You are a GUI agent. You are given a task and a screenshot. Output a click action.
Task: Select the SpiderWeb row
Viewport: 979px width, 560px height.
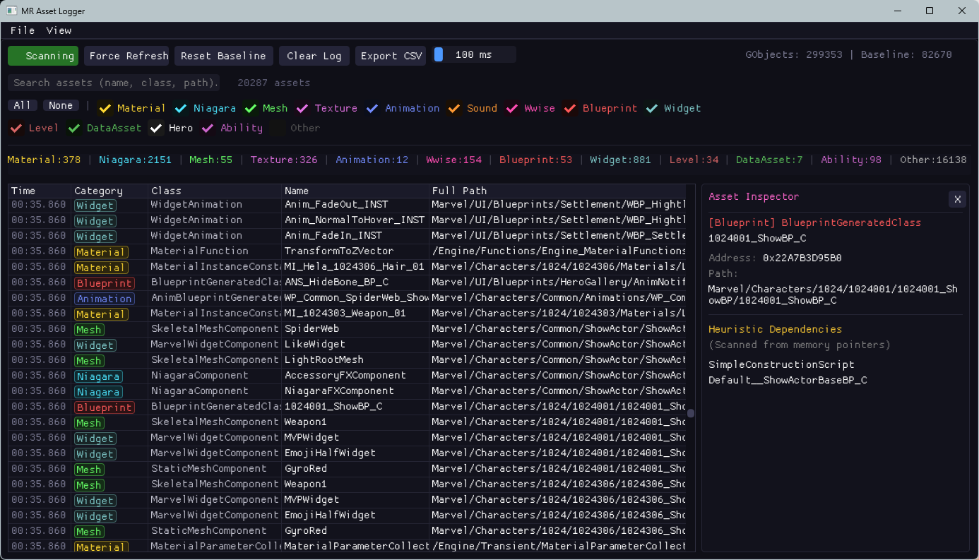(347, 328)
